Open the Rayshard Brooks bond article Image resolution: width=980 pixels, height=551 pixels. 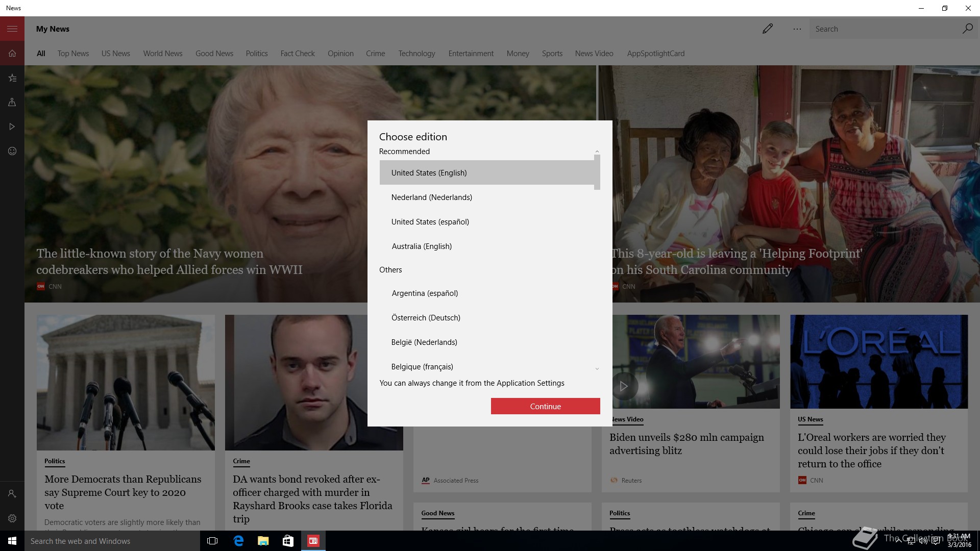(312, 499)
